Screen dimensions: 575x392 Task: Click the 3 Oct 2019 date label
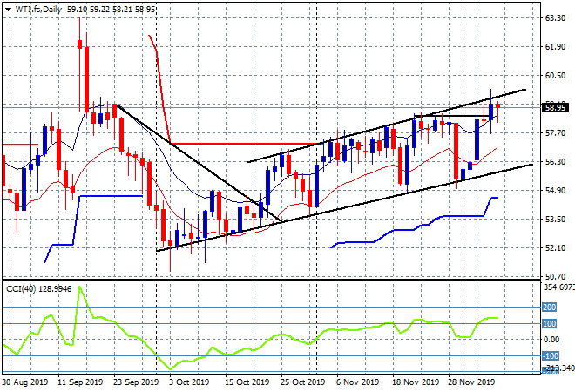click(x=189, y=382)
